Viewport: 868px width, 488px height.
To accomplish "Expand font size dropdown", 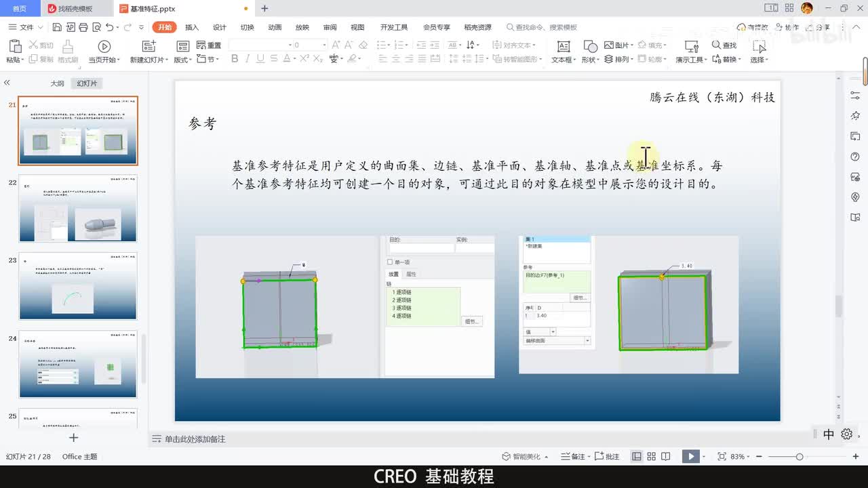I will [324, 45].
